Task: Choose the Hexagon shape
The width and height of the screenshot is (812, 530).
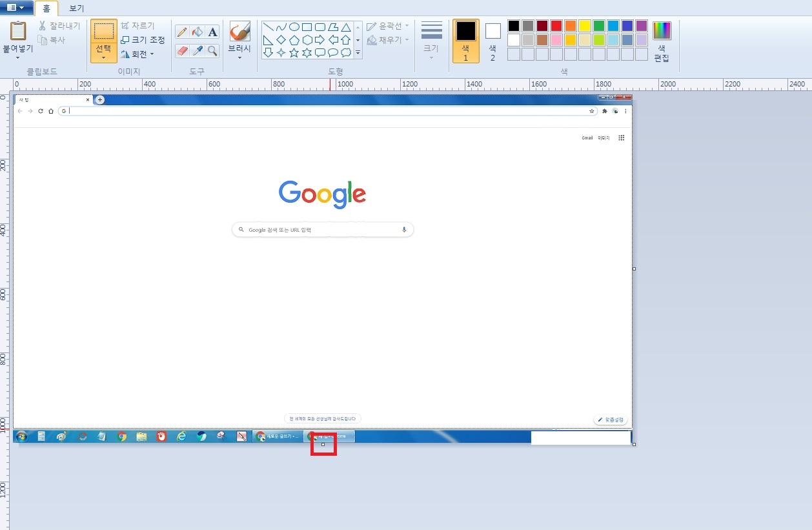Action: (x=307, y=40)
